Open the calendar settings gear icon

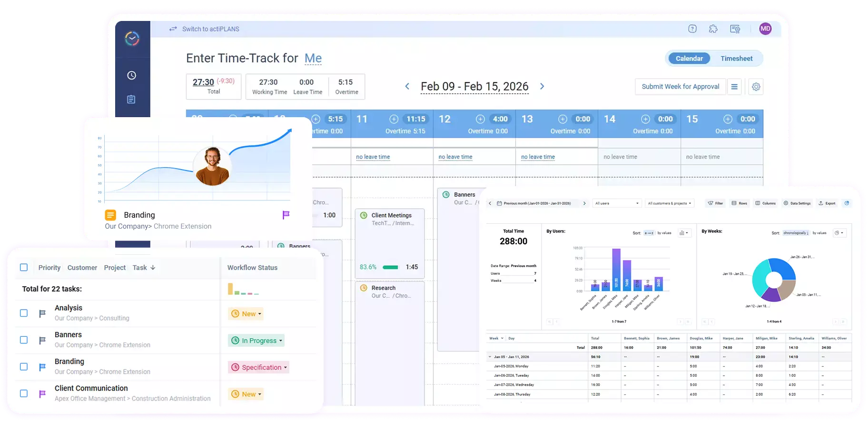[x=756, y=87]
